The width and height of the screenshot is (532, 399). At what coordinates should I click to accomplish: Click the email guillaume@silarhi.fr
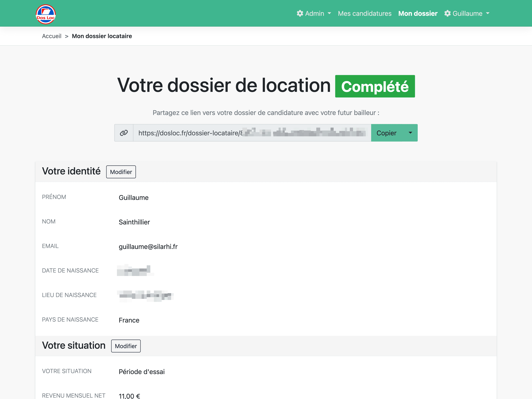148,246
